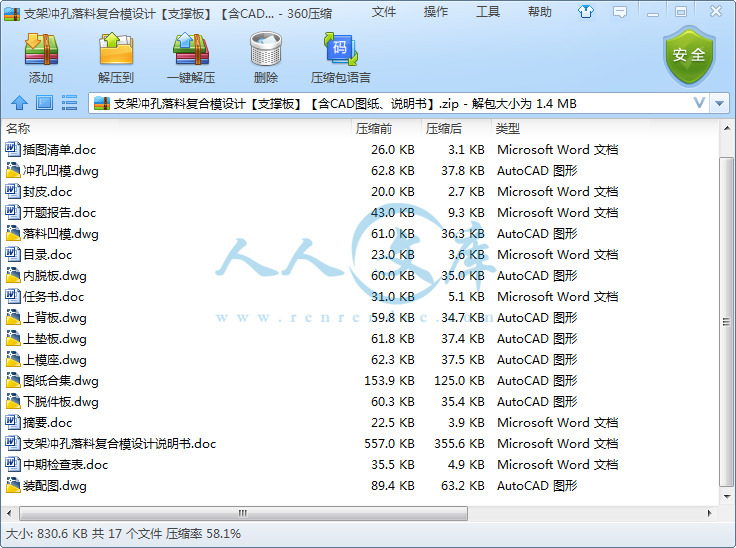Click the DWG icon for 上模座.dwg

point(13,360)
